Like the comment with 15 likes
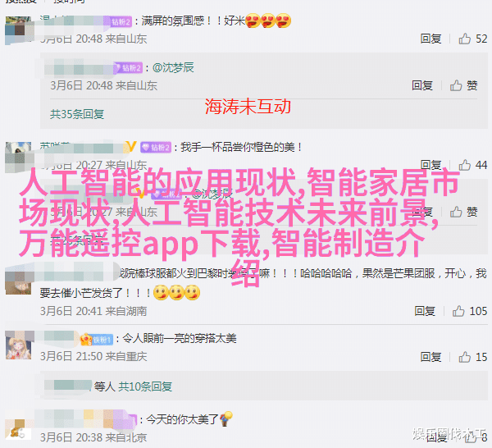This screenshot has width=492, height=448. [x=472, y=357]
